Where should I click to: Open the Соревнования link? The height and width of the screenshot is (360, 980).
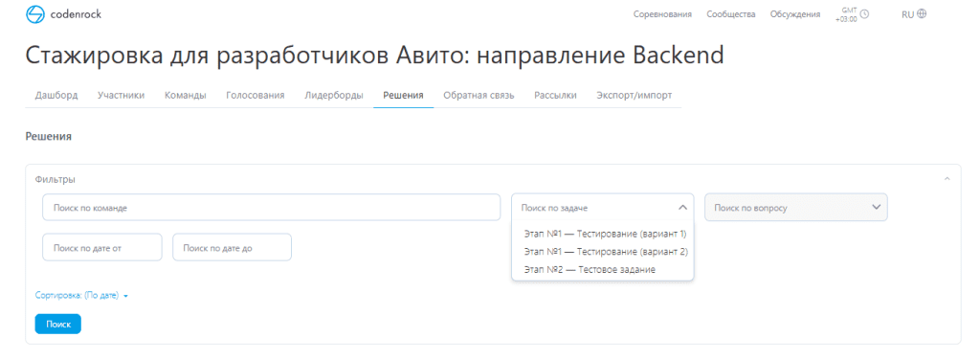[x=662, y=14]
